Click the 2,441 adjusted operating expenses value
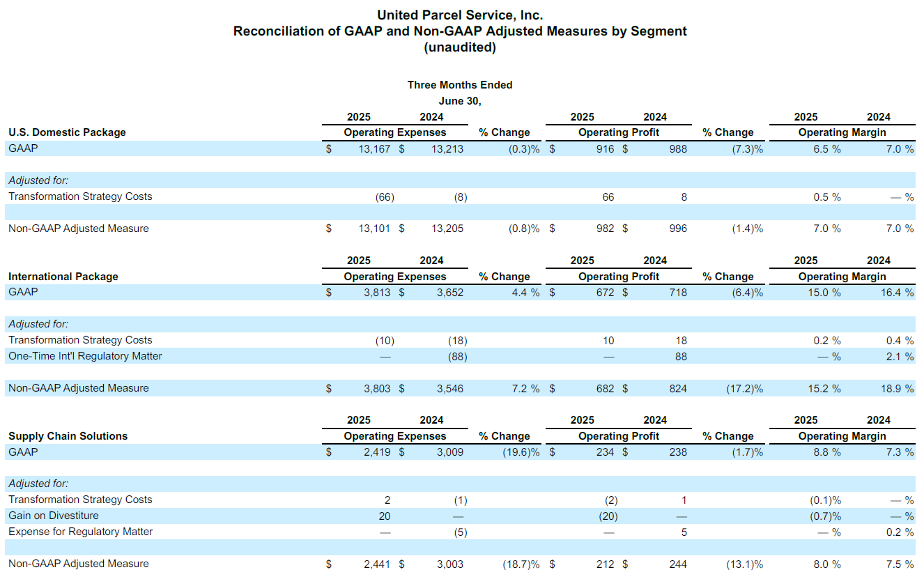Viewport: 924px width, 579px height. coord(378,564)
